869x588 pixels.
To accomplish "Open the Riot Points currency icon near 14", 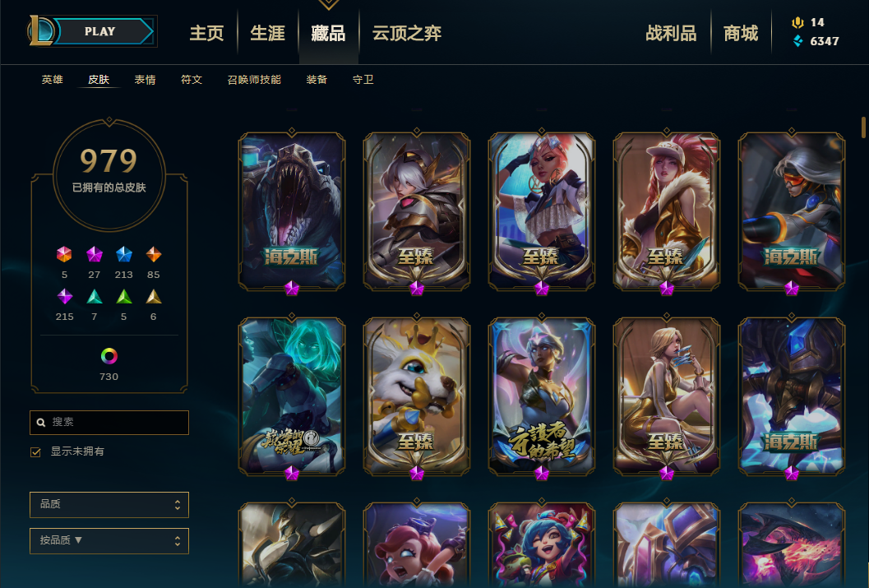I will coord(797,23).
